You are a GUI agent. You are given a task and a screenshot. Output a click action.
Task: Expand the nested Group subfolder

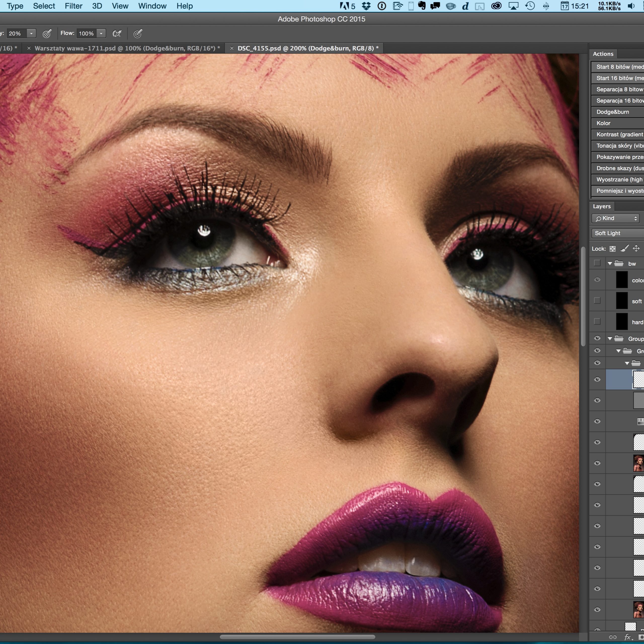tap(618, 351)
